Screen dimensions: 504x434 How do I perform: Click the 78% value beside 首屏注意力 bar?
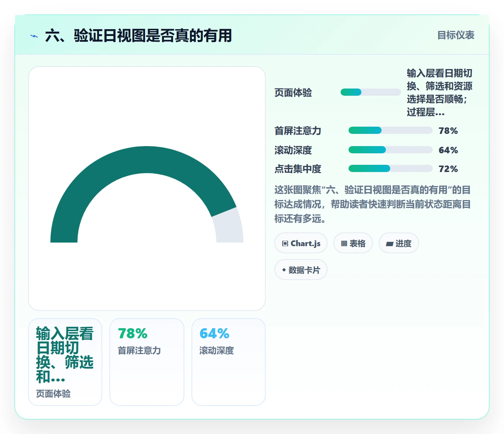[x=448, y=131]
